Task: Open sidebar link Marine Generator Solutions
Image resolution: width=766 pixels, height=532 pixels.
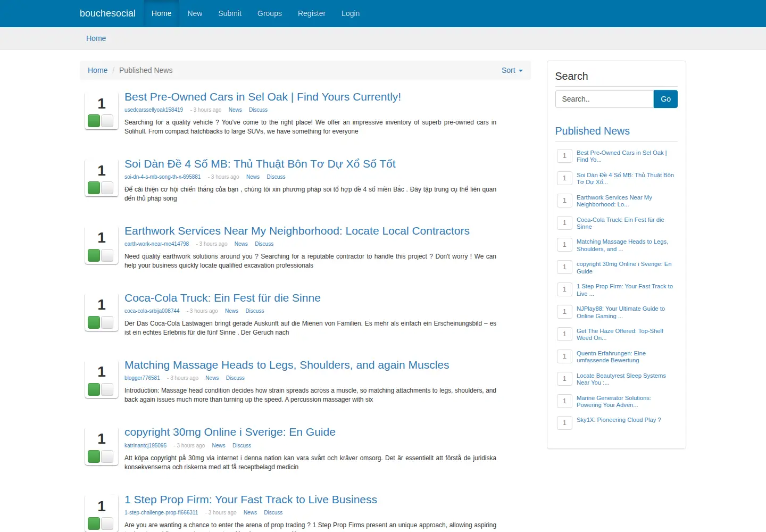Action: click(x=613, y=402)
